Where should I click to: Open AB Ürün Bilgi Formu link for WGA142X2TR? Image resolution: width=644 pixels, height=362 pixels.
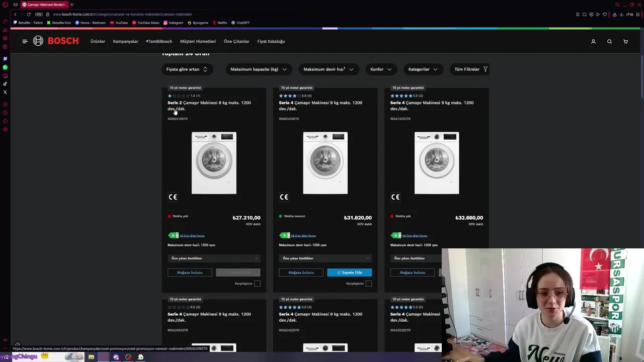[x=415, y=236]
